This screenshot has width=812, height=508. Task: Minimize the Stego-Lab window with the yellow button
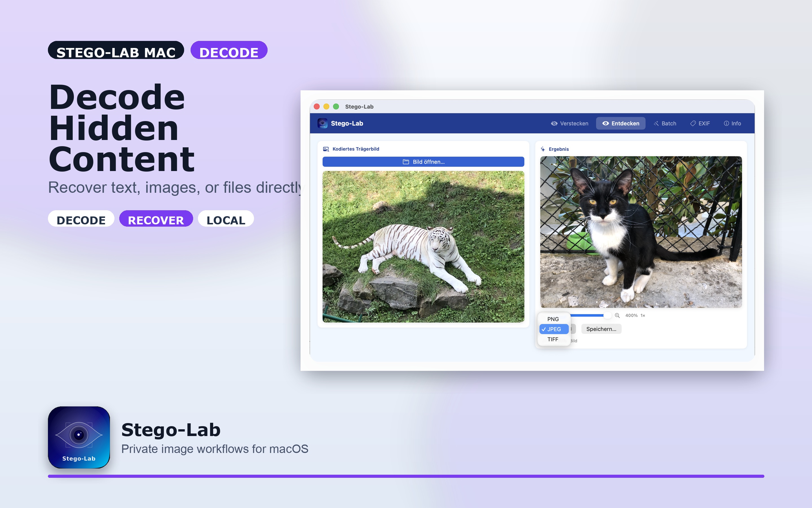(326, 106)
